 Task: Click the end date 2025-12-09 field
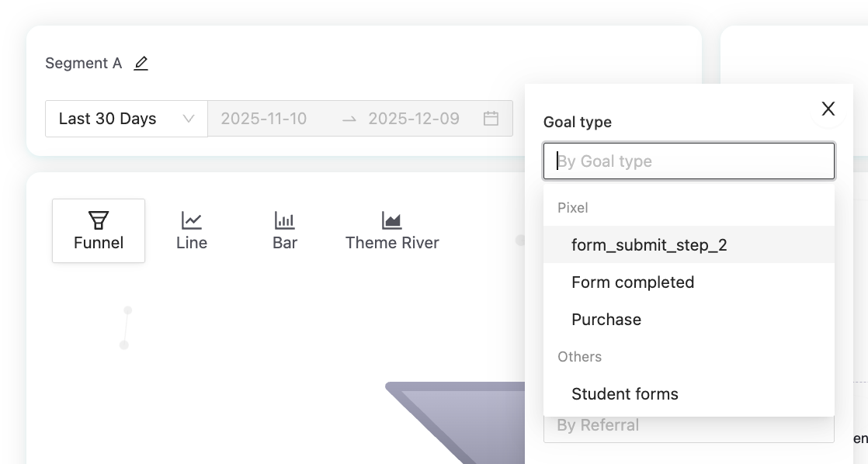(414, 119)
